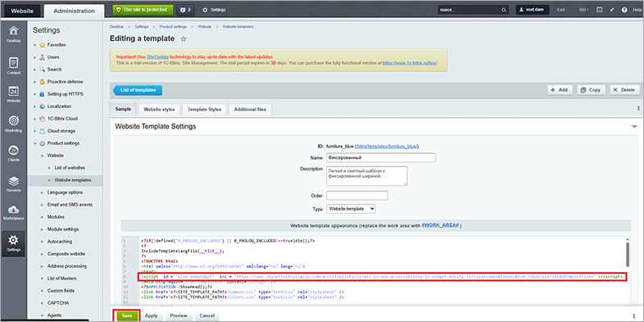The image size is (644, 322).
Task: Click the notifications counter icon
Action: pos(185,10)
